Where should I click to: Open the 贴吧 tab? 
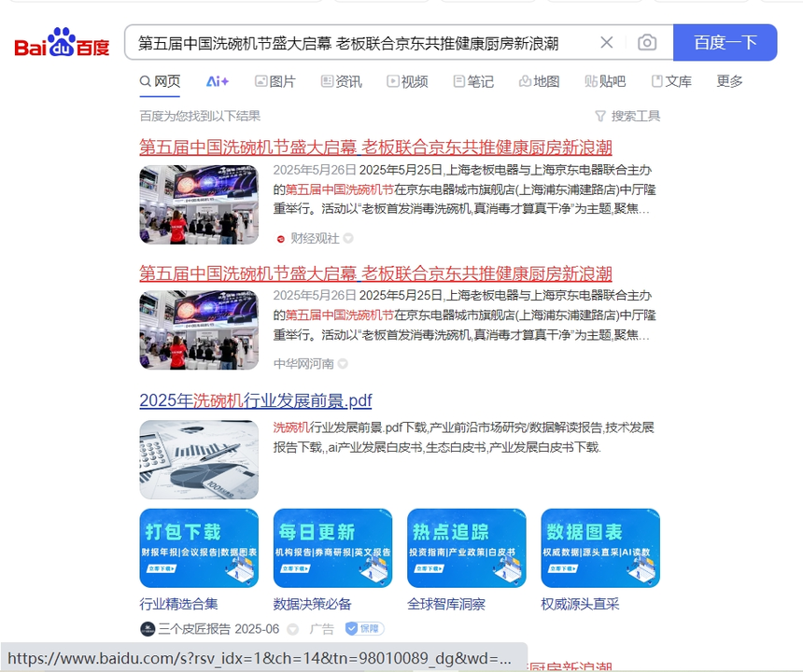(x=605, y=81)
